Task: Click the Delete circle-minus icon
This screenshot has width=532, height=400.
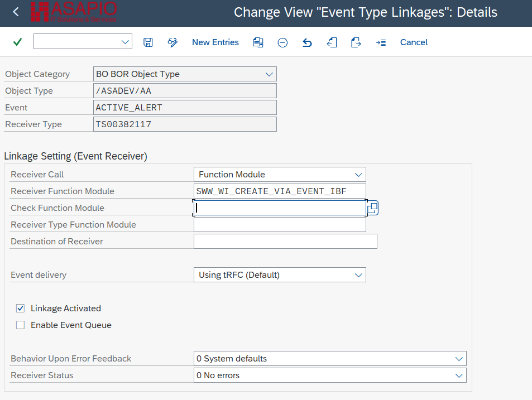Action: coord(282,43)
